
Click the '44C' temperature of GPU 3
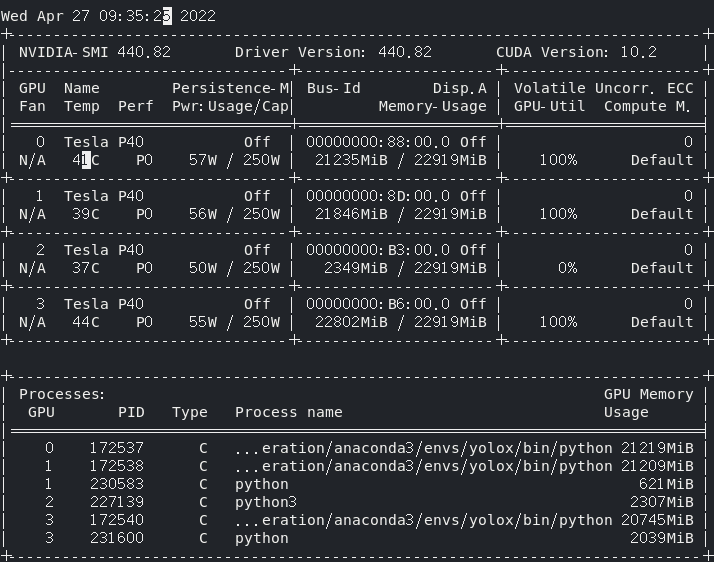point(86,322)
